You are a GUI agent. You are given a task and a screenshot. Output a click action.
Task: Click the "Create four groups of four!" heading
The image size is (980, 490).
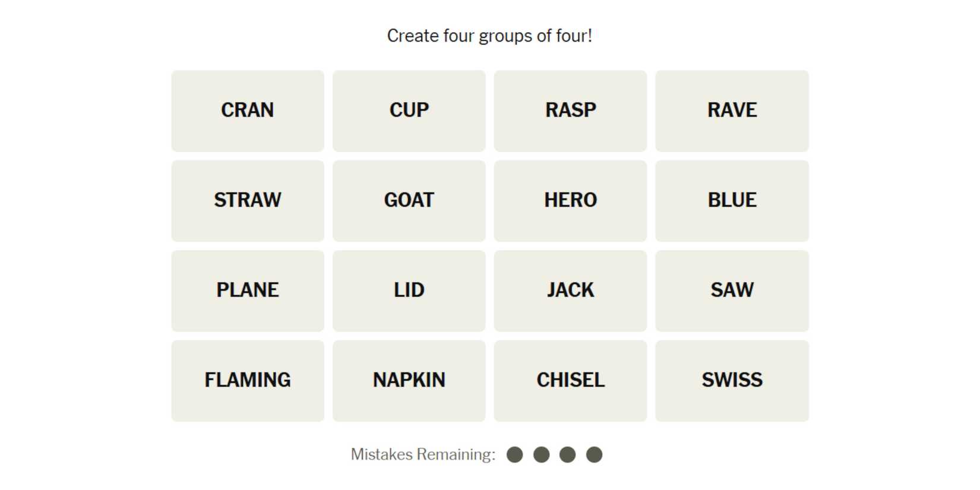pyautogui.click(x=489, y=36)
